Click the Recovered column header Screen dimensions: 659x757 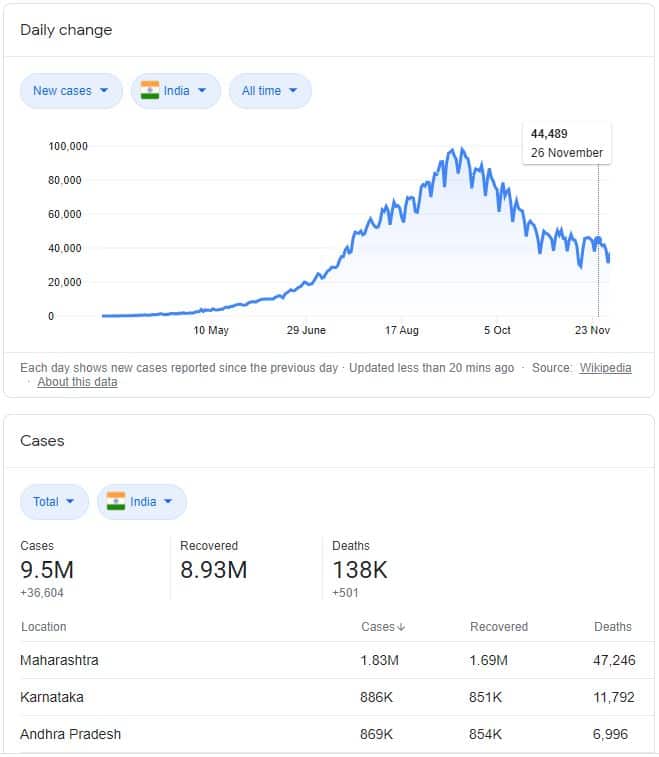pos(498,627)
